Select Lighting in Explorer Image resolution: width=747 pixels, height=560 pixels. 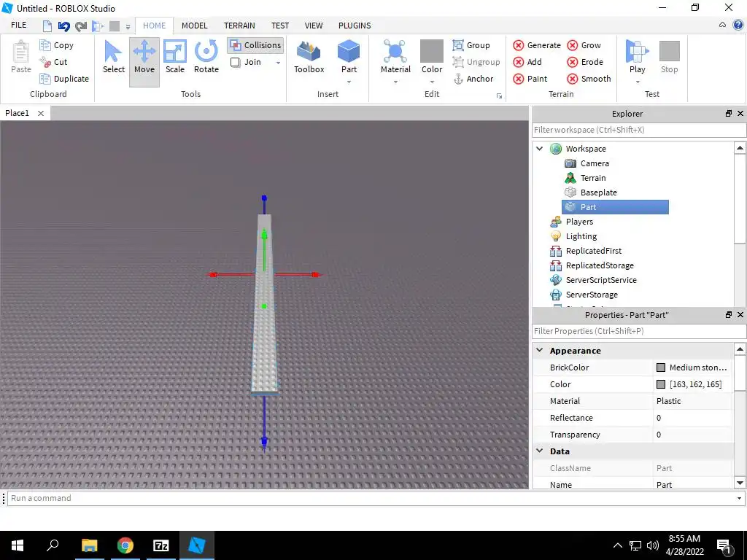(573, 236)
